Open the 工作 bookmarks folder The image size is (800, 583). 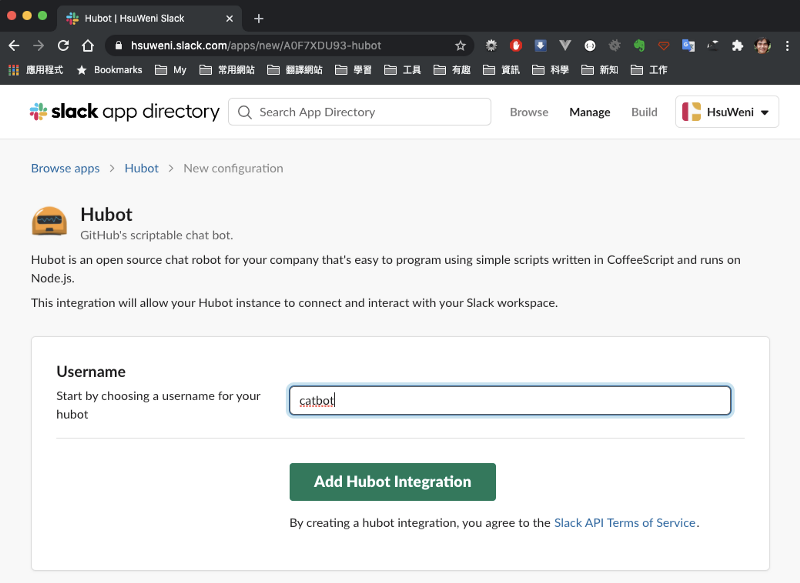[648, 70]
